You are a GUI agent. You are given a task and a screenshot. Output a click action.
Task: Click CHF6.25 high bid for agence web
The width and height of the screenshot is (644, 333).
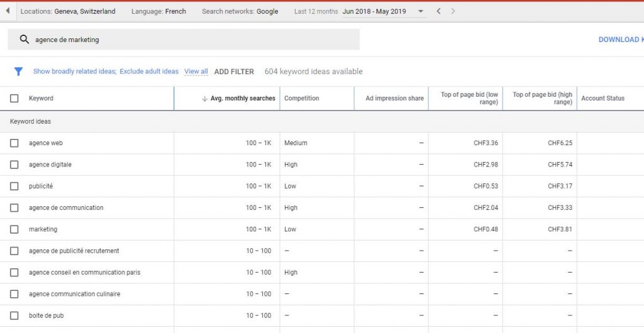click(x=560, y=143)
